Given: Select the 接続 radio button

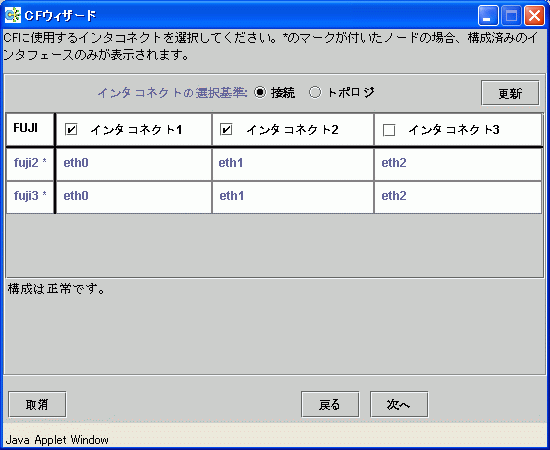Looking at the screenshot, I should click(260, 93).
